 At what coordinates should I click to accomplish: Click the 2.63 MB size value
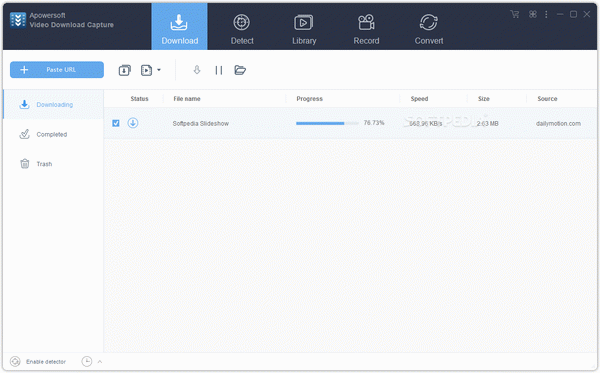click(x=488, y=124)
